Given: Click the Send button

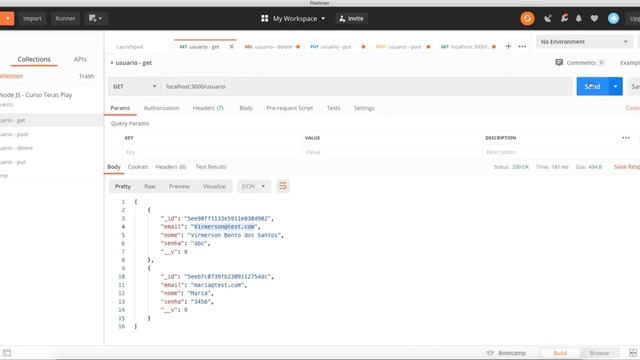Looking at the screenshot, I should click(x=592, y=87).
